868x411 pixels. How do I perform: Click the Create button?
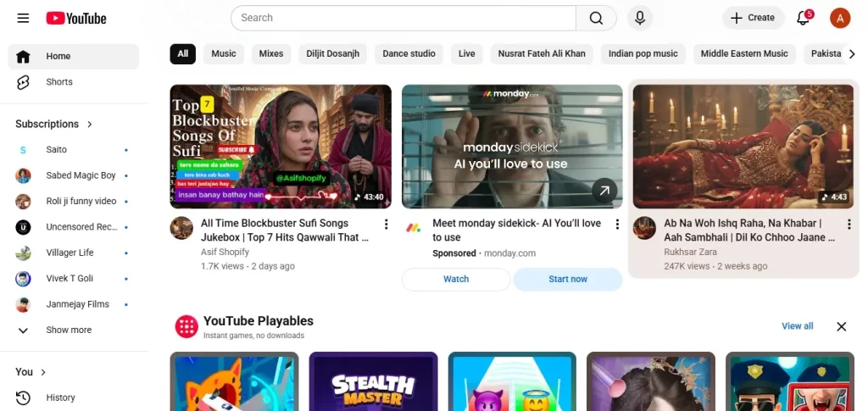(x=753, y=19)
